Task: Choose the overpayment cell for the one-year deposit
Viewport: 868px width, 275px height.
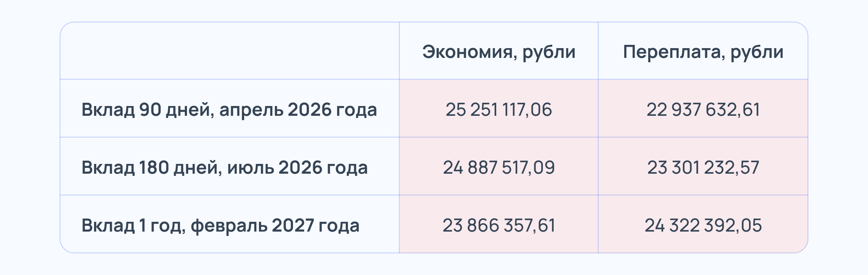Action: click(703, 239)
